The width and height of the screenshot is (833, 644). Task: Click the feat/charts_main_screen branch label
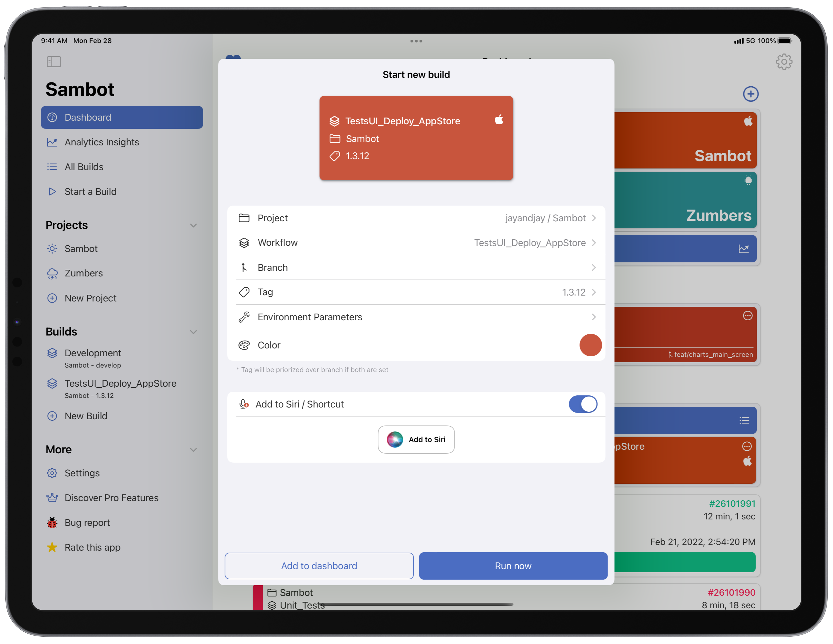(x=713, y=354)
